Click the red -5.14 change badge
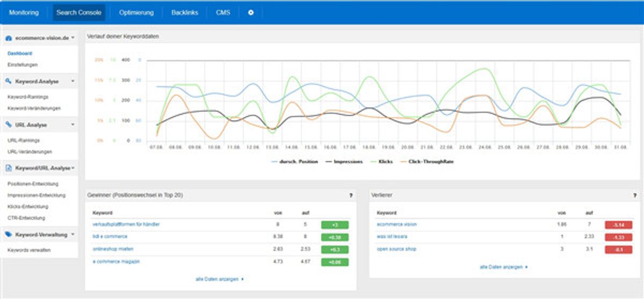Image resolution: width=644 pixels, height=299 pixels. pos(618,225)
